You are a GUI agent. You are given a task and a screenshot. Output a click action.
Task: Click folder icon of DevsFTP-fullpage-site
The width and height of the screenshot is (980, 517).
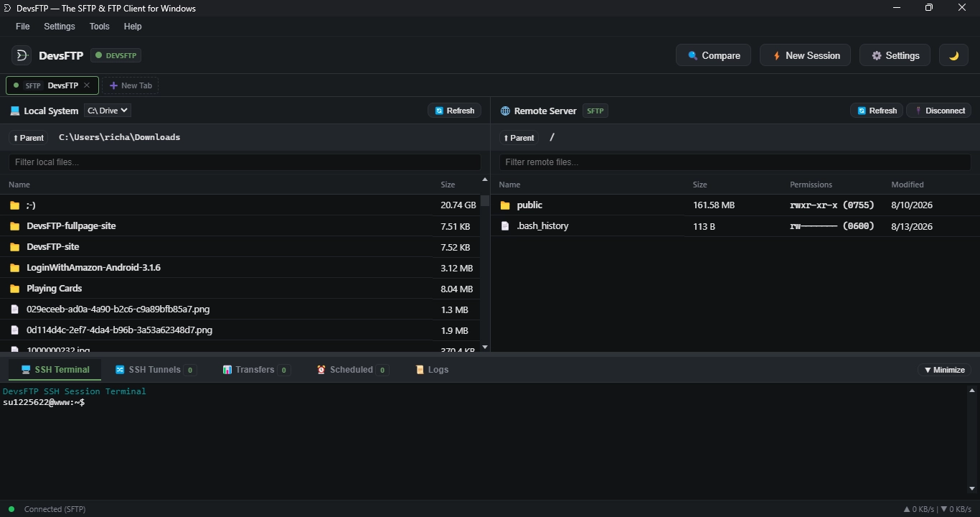14,226
